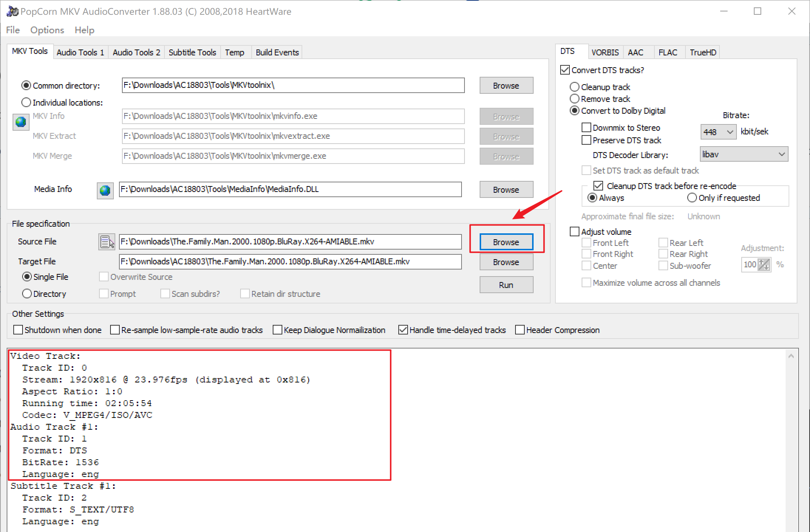The height and width of the screenshot is (532, 810).
Task: Click the volume adjustment spinner icon
Action: (x=763, y=265)
